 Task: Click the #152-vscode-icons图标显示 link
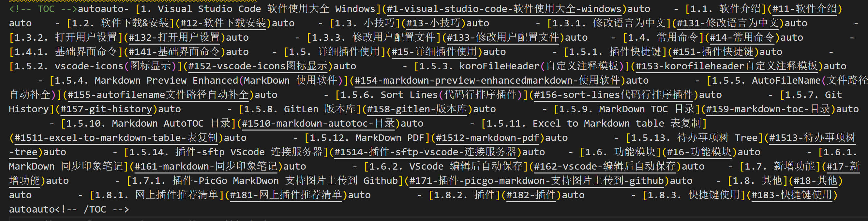(258, 66)
